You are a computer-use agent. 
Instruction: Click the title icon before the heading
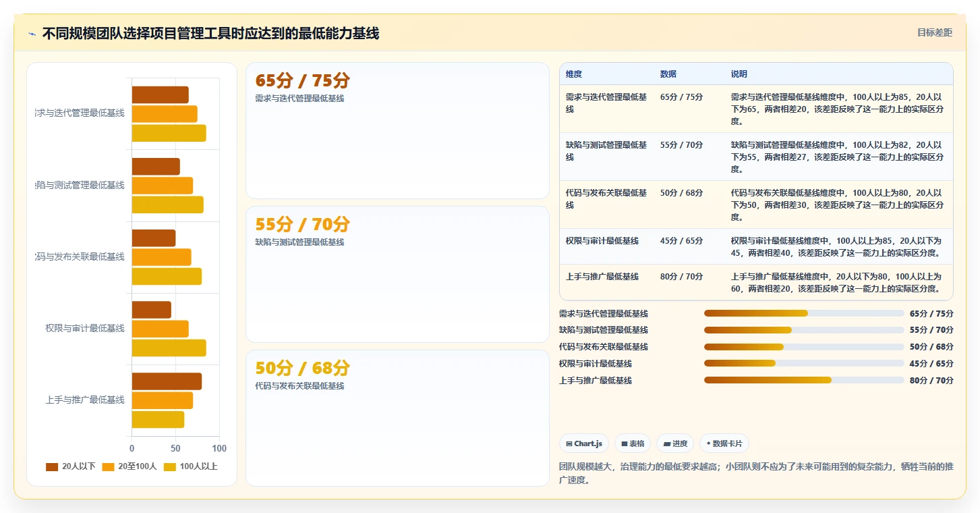tap(32, 34)
